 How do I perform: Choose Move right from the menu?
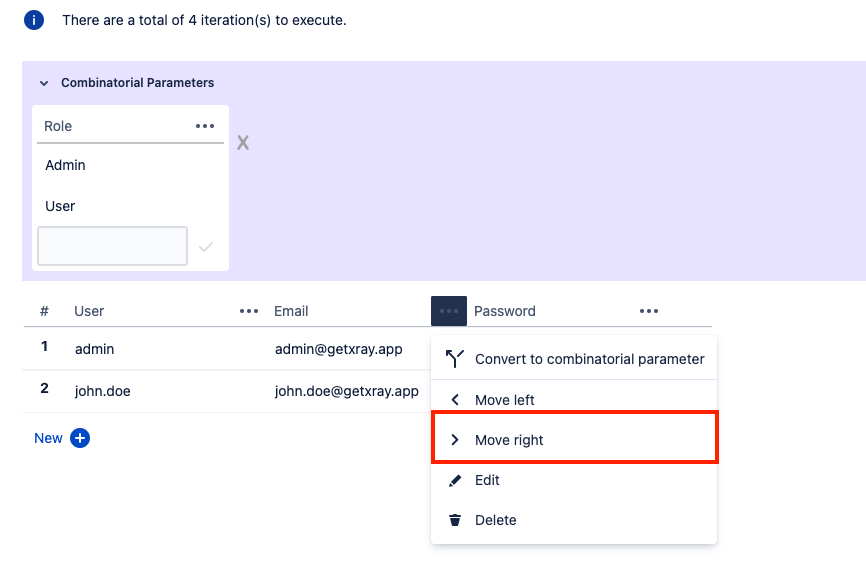click(x=574, y=440)
